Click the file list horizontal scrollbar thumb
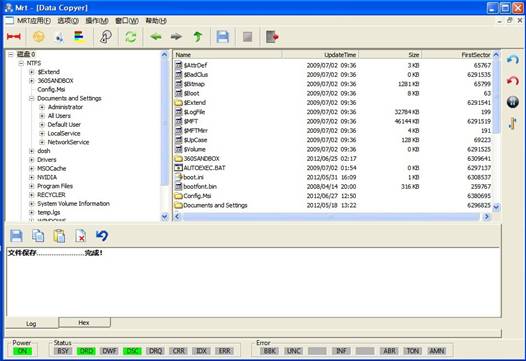 click(x=331, y=217)
